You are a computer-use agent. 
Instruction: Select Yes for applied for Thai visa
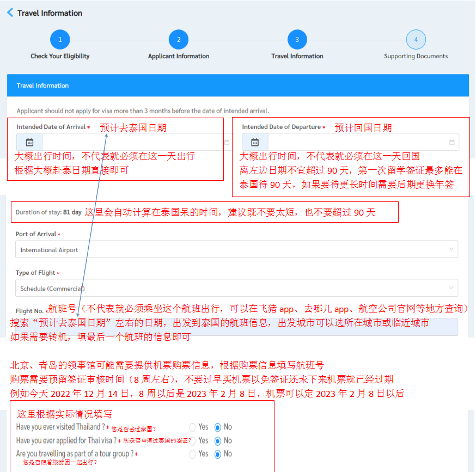click(192, 440)
